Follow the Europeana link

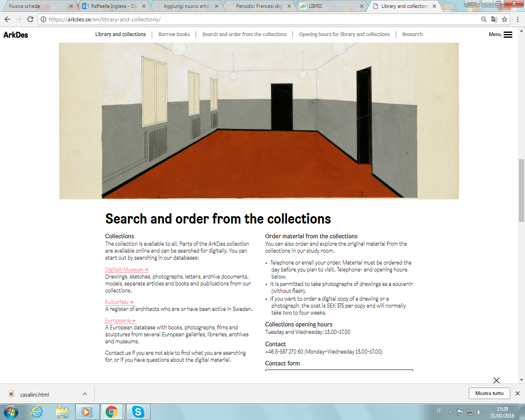120,320
